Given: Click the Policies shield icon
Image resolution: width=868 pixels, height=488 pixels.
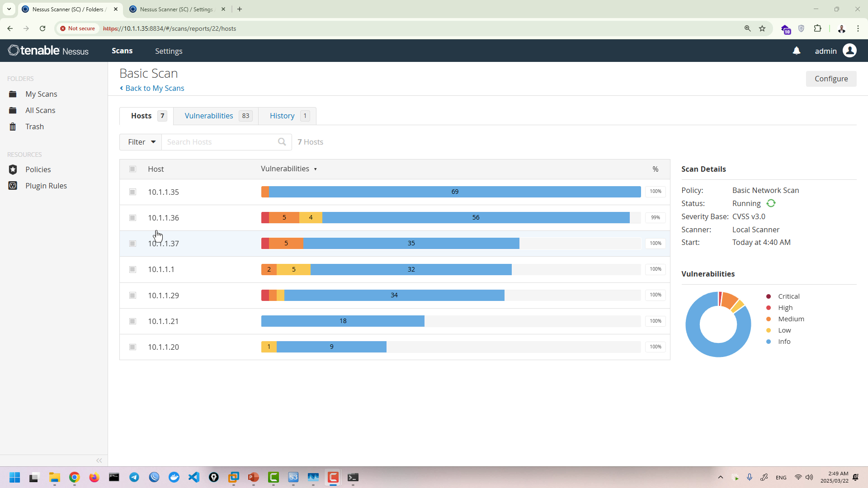Looking at the screenshot, I should pos(13,169).
